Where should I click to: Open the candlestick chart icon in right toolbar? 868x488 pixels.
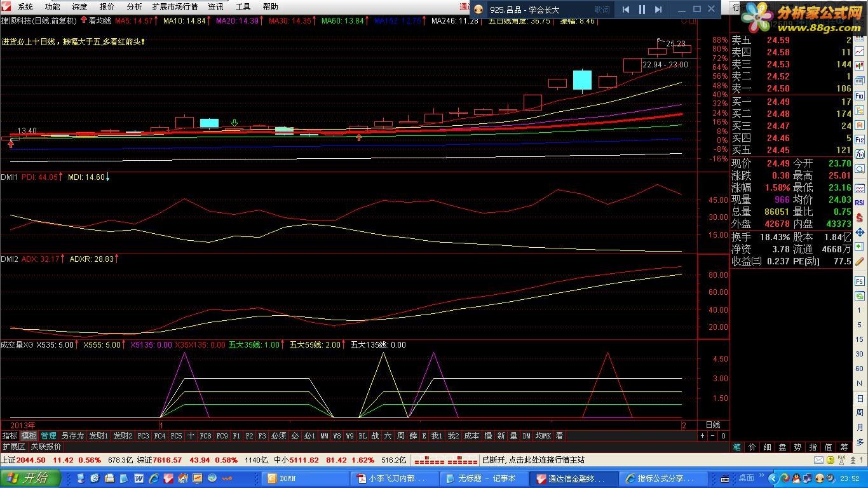[x=860, y=65]
